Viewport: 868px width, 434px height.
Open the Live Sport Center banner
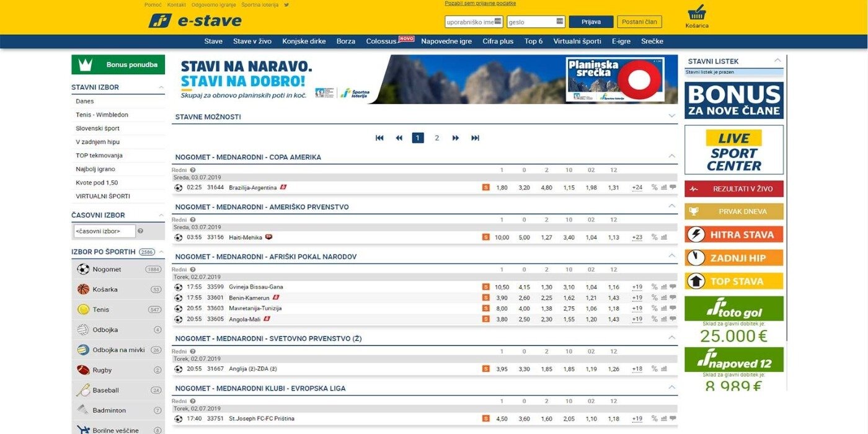click(734, 149)
